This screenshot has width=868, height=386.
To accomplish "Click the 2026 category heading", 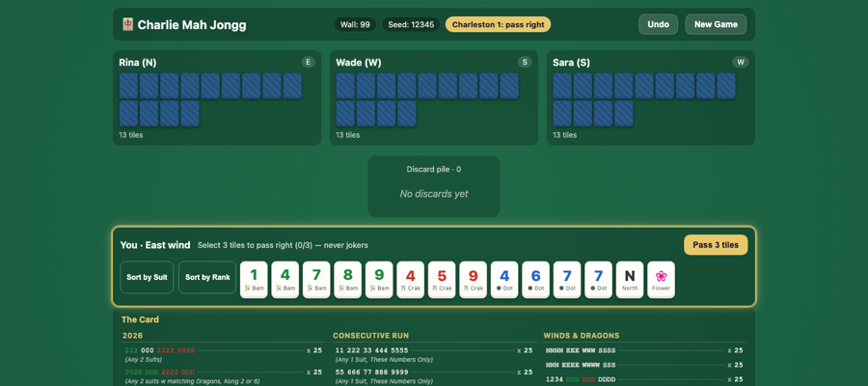I will (x=132, y=336).
